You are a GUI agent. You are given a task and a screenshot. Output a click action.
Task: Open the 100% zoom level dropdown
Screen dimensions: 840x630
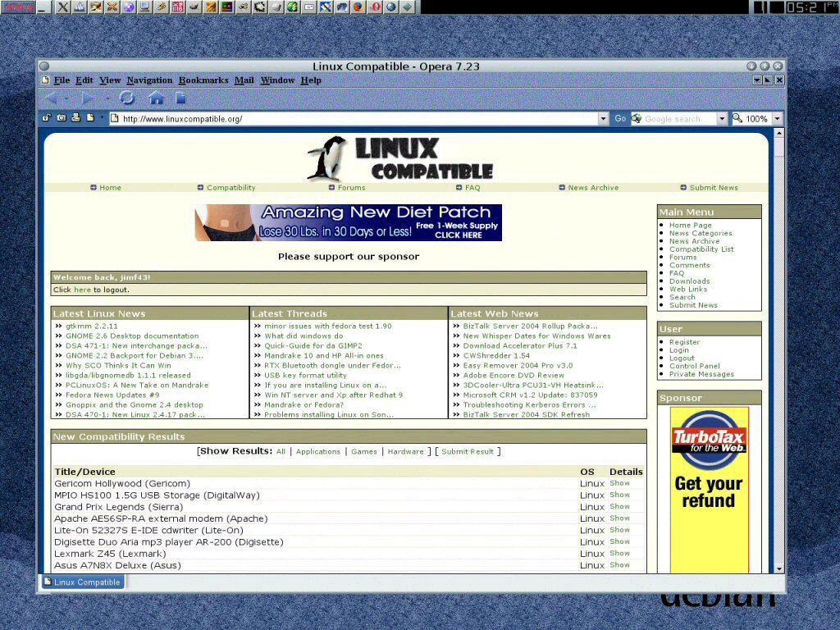coord(777,119)
